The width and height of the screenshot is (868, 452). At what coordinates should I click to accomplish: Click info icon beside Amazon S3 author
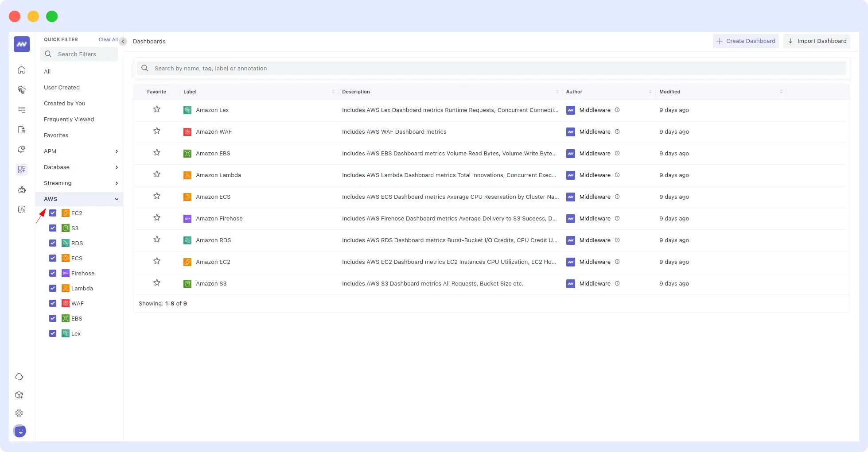coord(617,283)
